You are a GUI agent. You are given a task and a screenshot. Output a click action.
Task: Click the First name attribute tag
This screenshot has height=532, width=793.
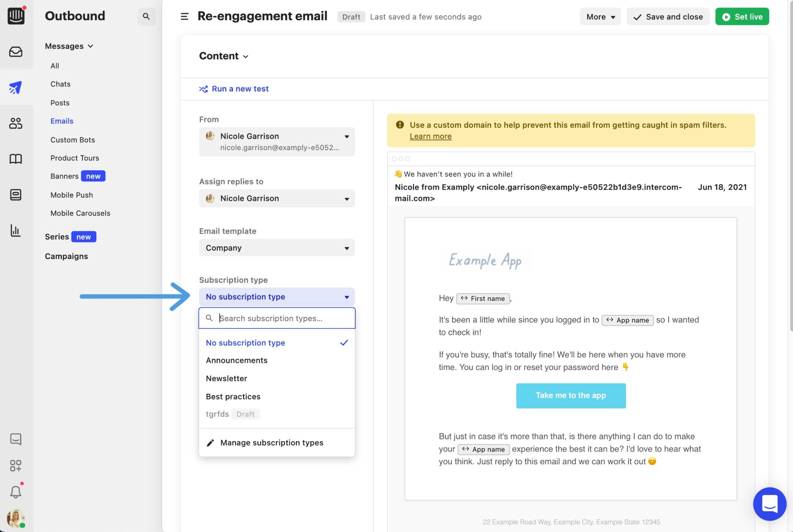pos(483,299)
